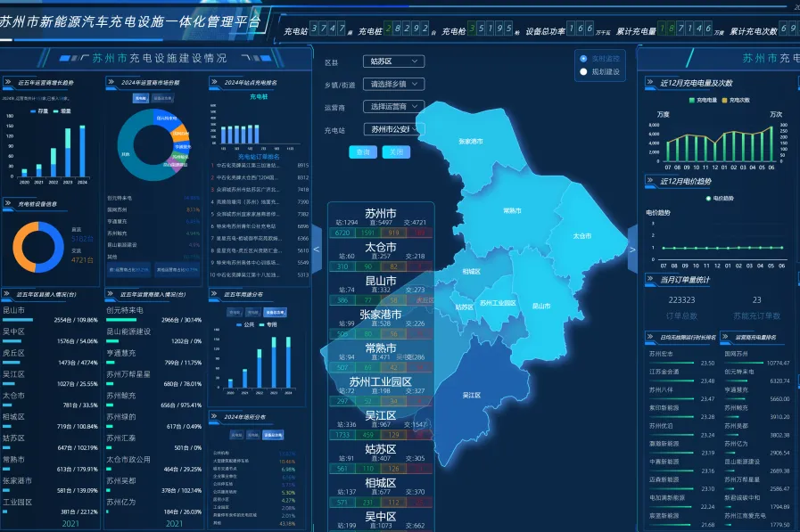Screen dimensions: 800x532
Task: Open the 区县 dropdown showing 姑苏区
Action: click(x=392, y=61)
